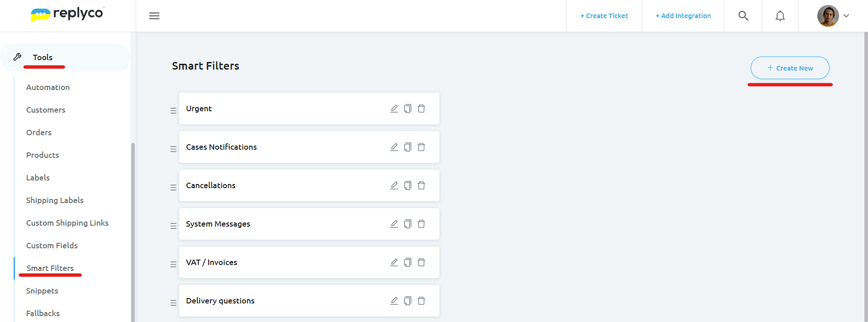The image size is (868, 322).
Task: Go to Shipping Labels menu item
Action: tap(55, 200)
